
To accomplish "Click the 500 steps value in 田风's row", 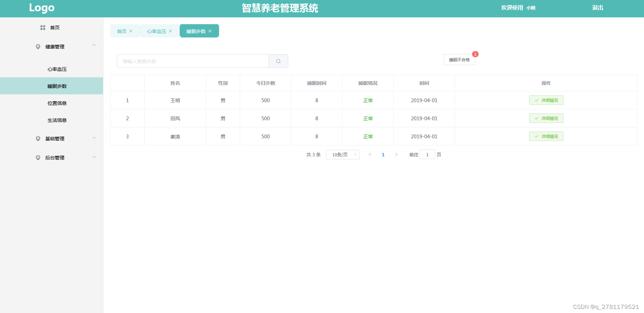I will coord(266,119).
